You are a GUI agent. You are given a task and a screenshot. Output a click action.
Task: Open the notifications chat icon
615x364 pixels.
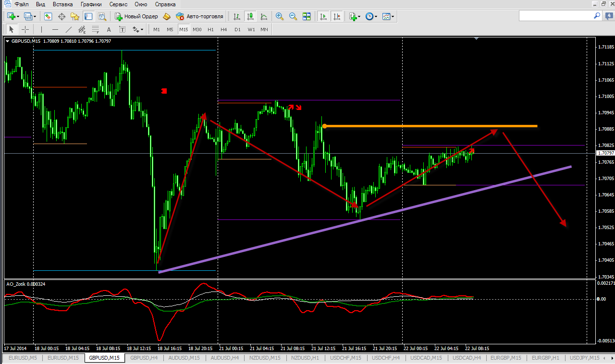tap(608, 16)
